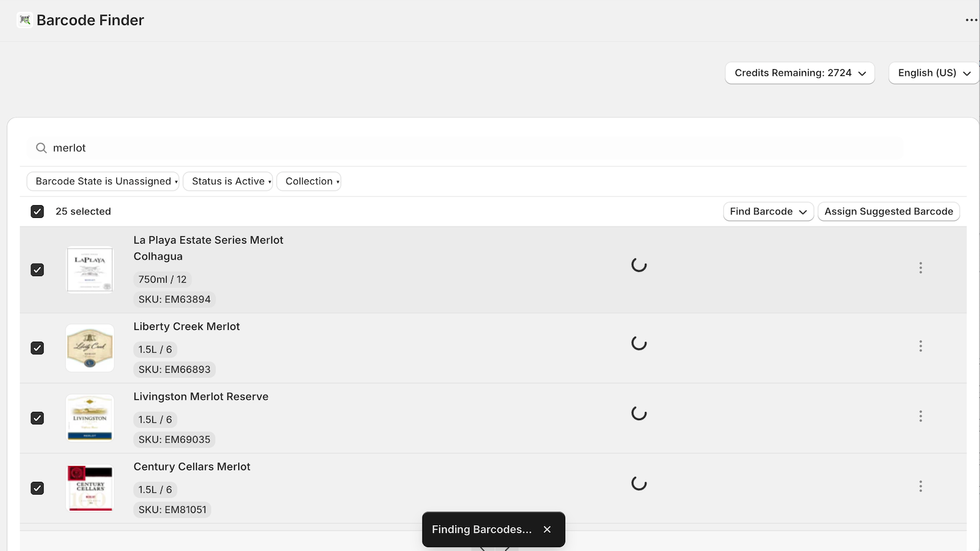Click the 750ml / 12 size tag

coord(162,279)
